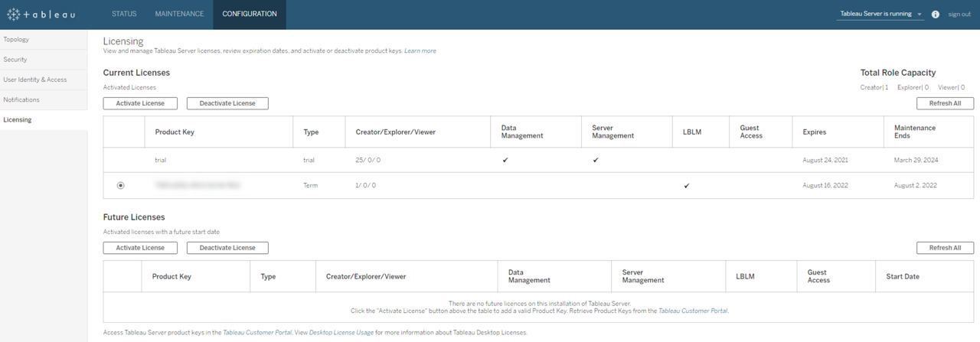
Task: Open Notifications in the sidebar
Action: click(x=44, y=99)
